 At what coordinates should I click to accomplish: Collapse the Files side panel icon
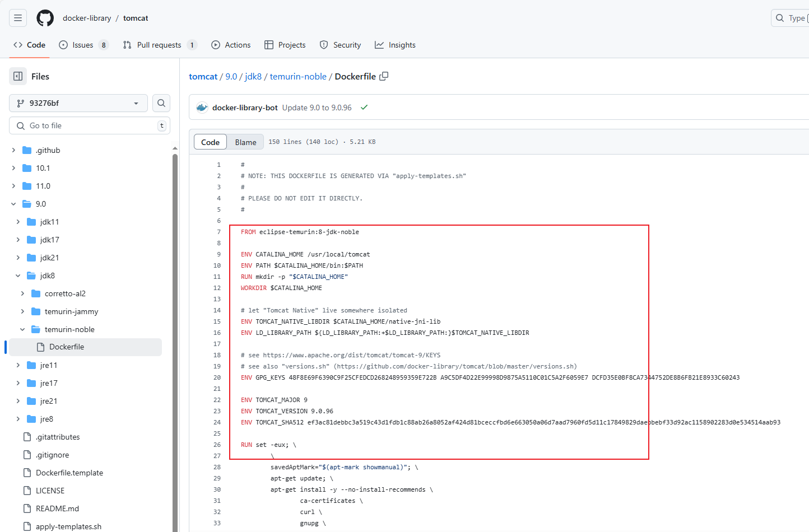pos(18,76)
